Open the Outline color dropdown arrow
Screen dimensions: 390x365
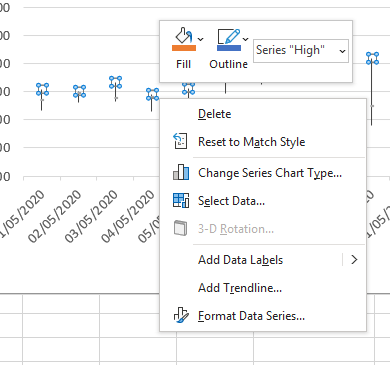click(245, 39)
